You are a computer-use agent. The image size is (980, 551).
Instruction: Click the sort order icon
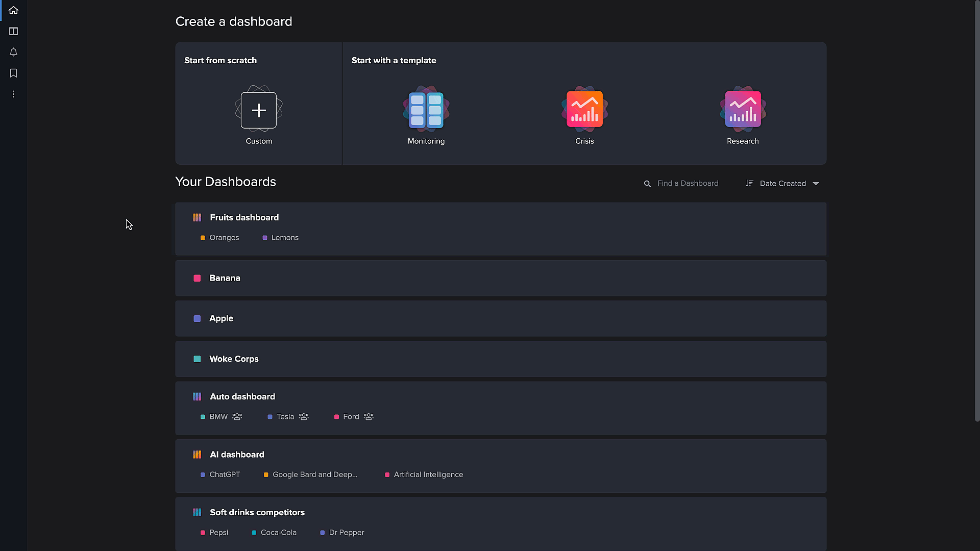point(749,183)
